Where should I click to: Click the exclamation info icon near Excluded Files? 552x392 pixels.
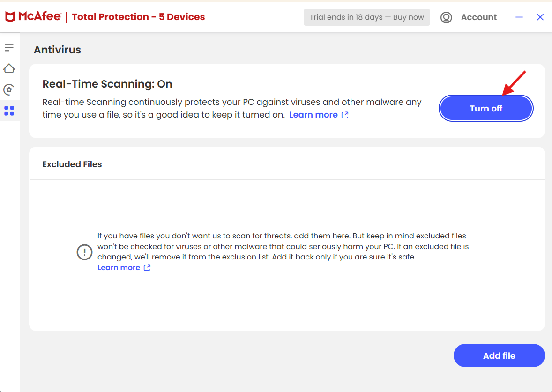click(x=84, y=252)
